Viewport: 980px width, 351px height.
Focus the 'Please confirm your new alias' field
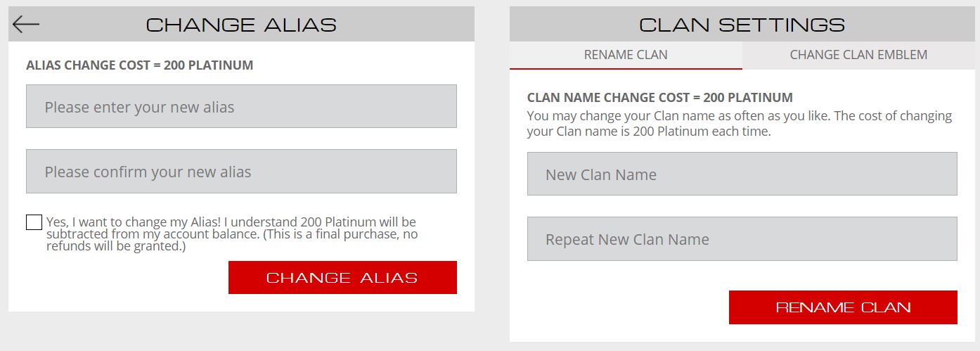[x=241, y=172]
